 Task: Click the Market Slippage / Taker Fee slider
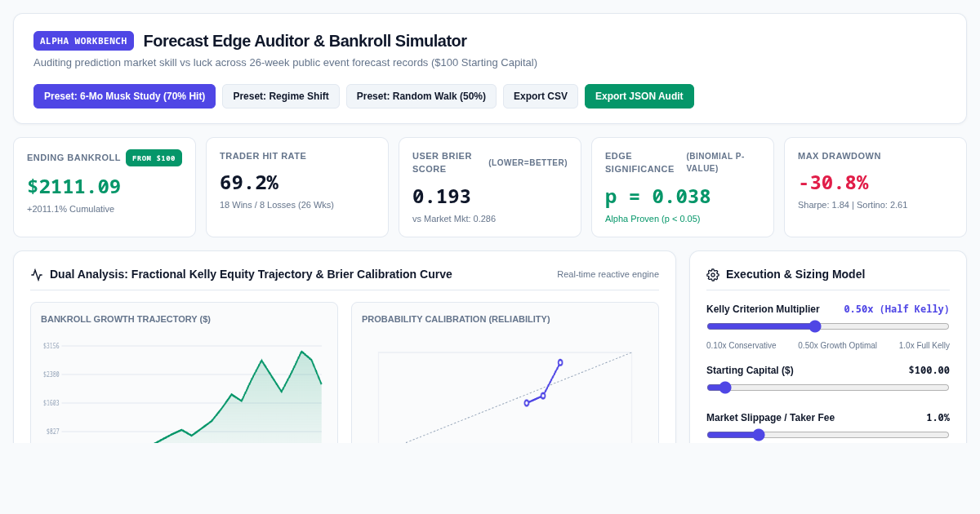[x=828, y=435]
